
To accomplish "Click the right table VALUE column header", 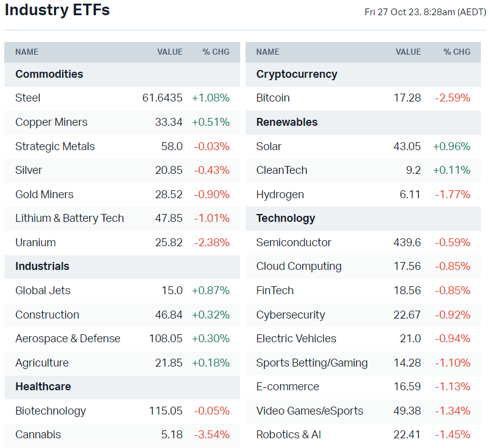I will 408,52.
